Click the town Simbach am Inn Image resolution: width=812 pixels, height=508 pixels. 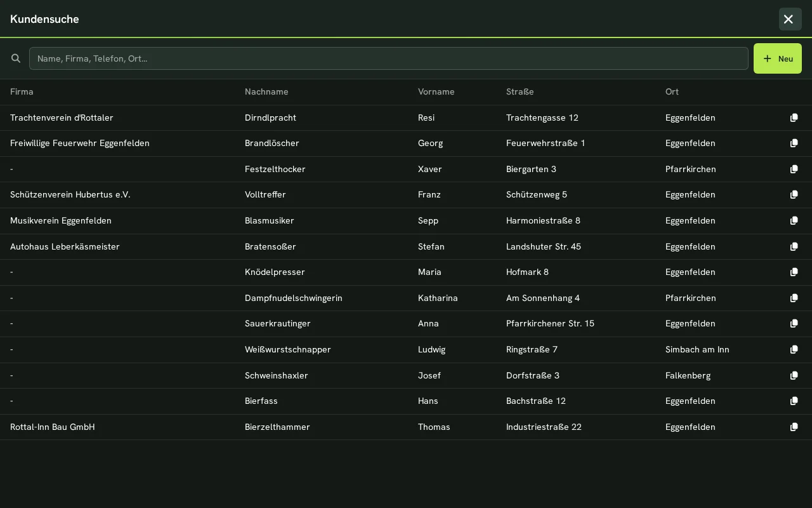pyautogui.click(x=697, y=349)
